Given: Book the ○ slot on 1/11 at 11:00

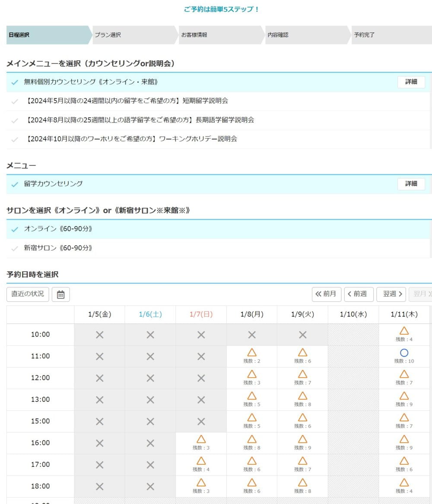Looking at the screenshot, I should click(x=403, y=354).
